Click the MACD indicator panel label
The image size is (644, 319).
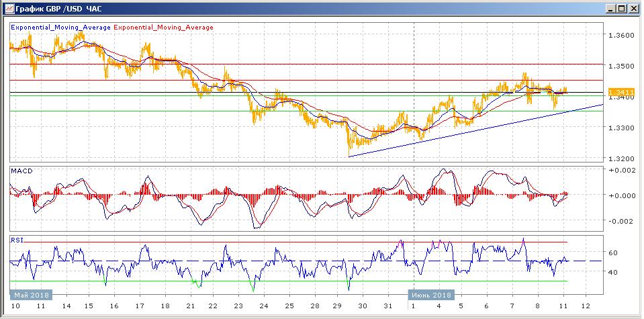[x=21, y=171]
